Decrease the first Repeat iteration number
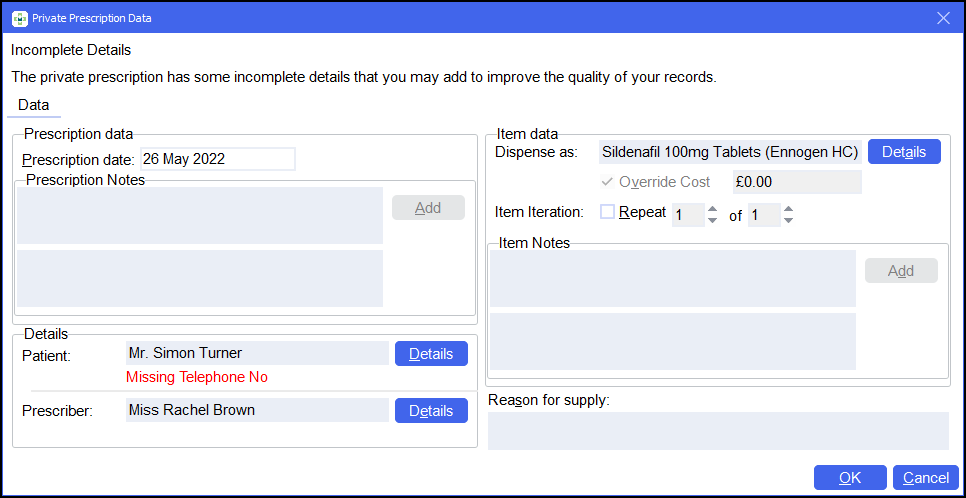Screen dimensions: 966x498 click(712, 220)
